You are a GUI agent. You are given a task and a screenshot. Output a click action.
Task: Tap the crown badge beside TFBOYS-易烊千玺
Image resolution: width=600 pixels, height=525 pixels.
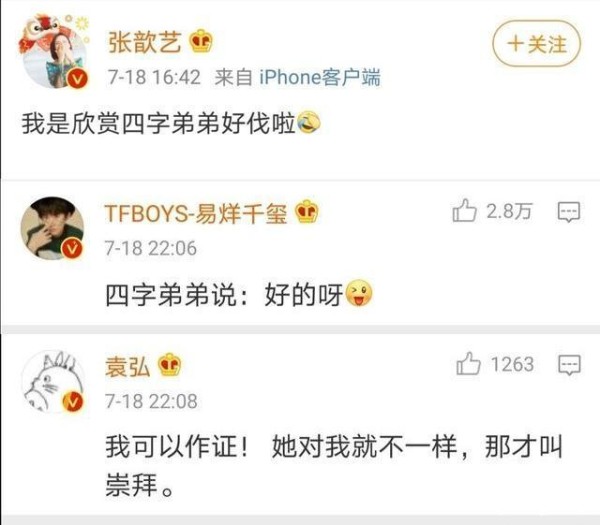coord(307,212)
